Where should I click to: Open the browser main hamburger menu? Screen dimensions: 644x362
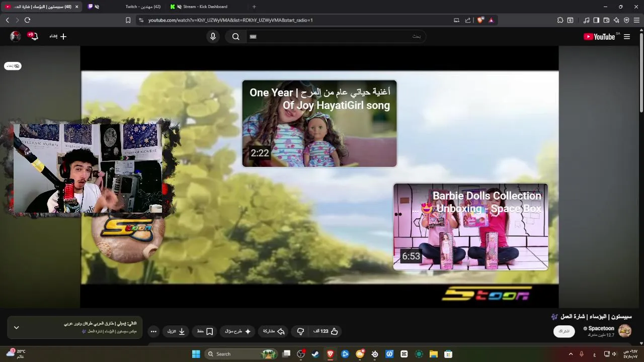tap(637, 20)
